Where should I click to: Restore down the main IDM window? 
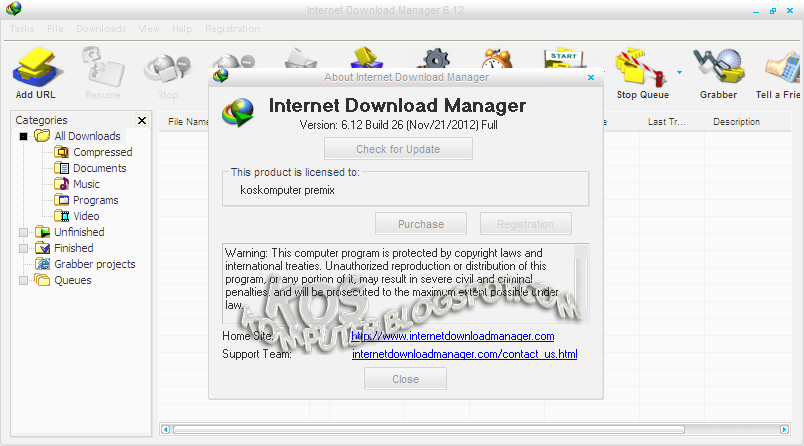[x=773, y=11]
